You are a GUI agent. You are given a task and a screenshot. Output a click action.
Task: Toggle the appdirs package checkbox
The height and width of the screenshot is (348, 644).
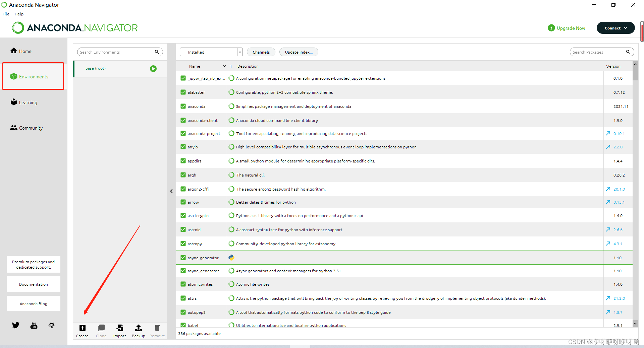[x=183, y=161]
